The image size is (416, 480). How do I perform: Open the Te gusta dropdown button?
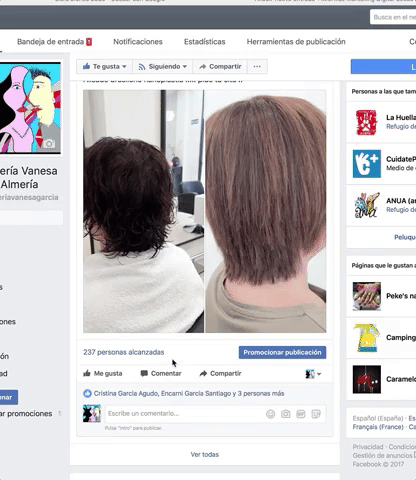(105, 67)
